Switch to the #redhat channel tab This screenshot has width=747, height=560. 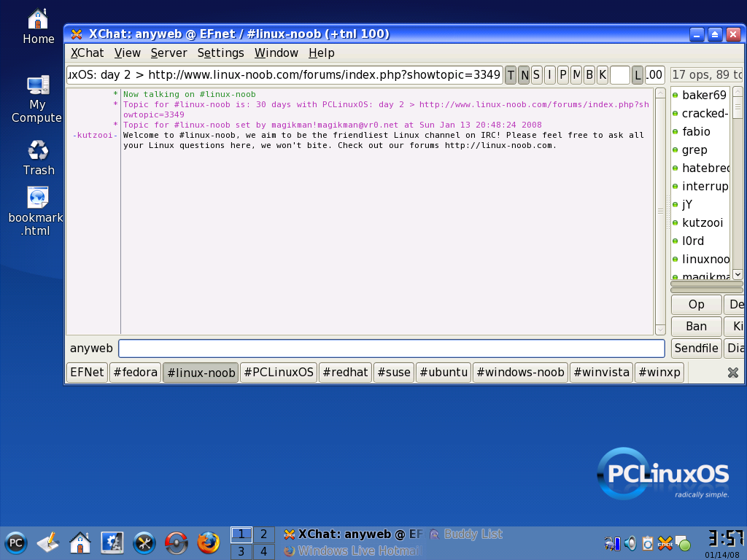tap(345, 373)
